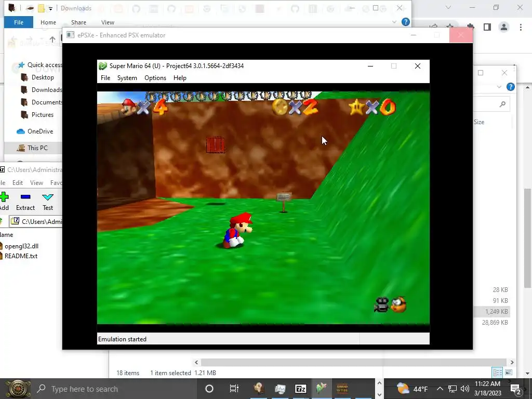The width and height of the screenshot is (532, 399).
Task: Expand ribbon chevron in Downloads window
Action: coord(394,22)
